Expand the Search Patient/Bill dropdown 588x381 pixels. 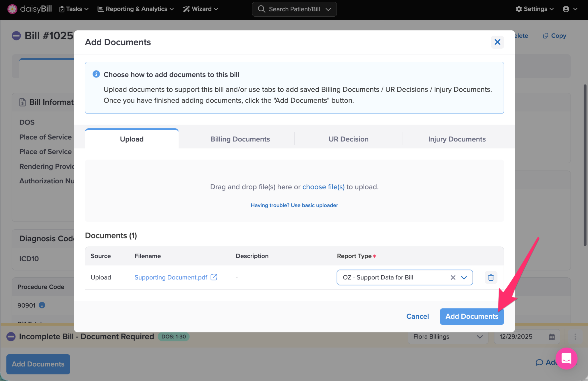(x=328, y=9)
